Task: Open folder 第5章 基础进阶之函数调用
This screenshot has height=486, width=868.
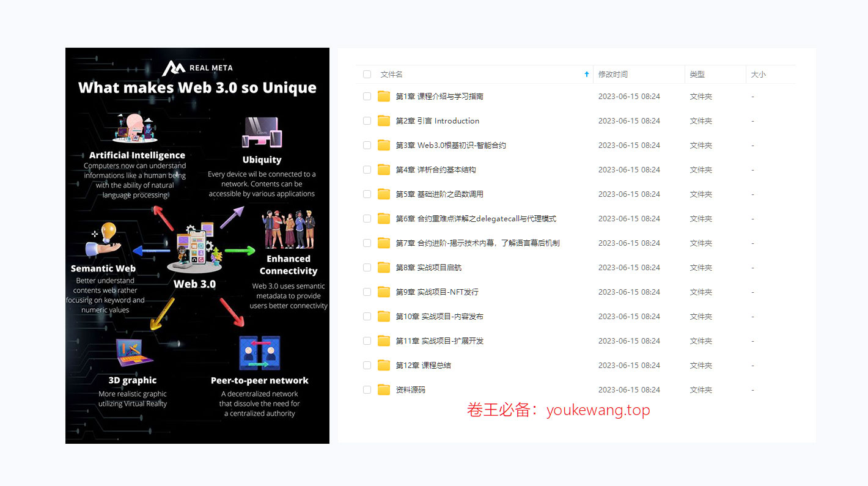Action: click(x=439, y=194)
